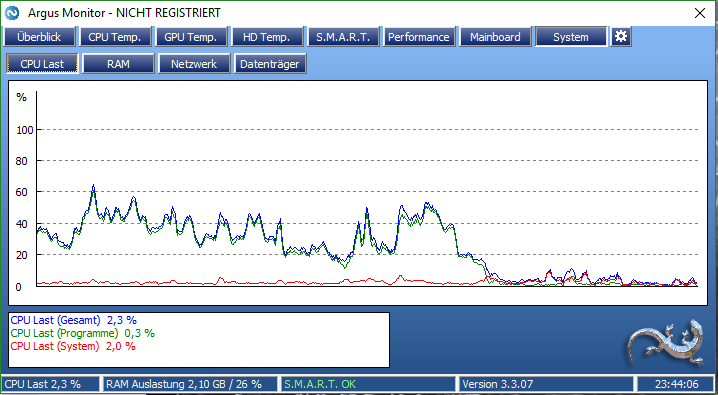Screen dimensions: 718x395
Task: Click the CPU Last (Gesamt) legend entry
Action: coord(74,320)
